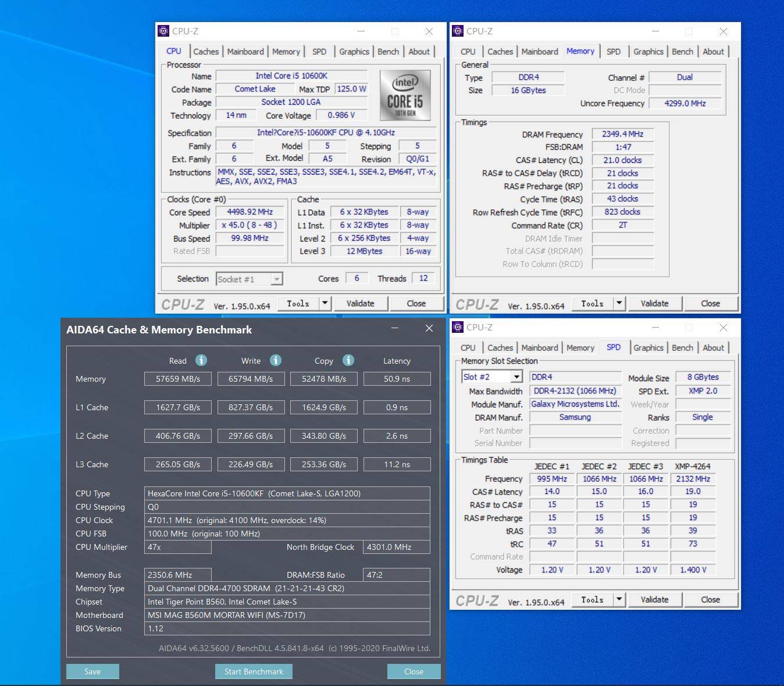Click the Read info icon in AIDA64
The height and width of the screenshot is (686, 784).
point(201,360)
